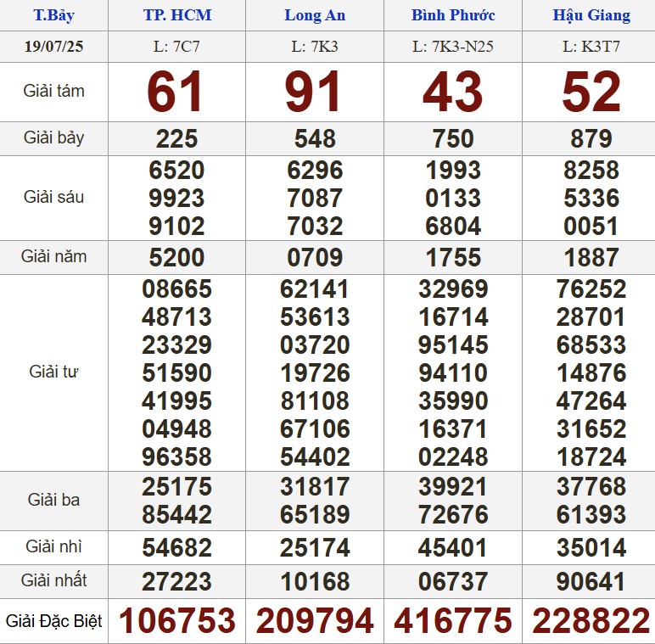Screen dimensions: 655x644
Task: Select Bình Phước's Giải năm number 1755
Action: click(x=453, y=257)
